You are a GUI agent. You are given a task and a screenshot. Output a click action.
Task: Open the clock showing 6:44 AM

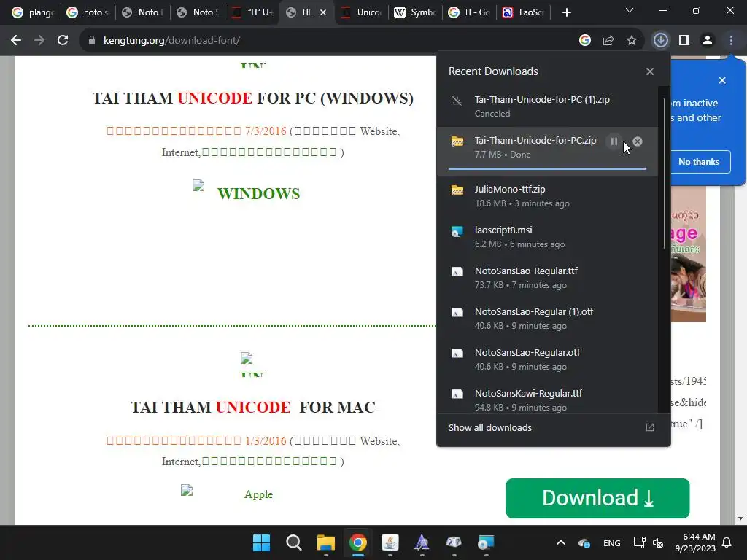pos(695,542)
